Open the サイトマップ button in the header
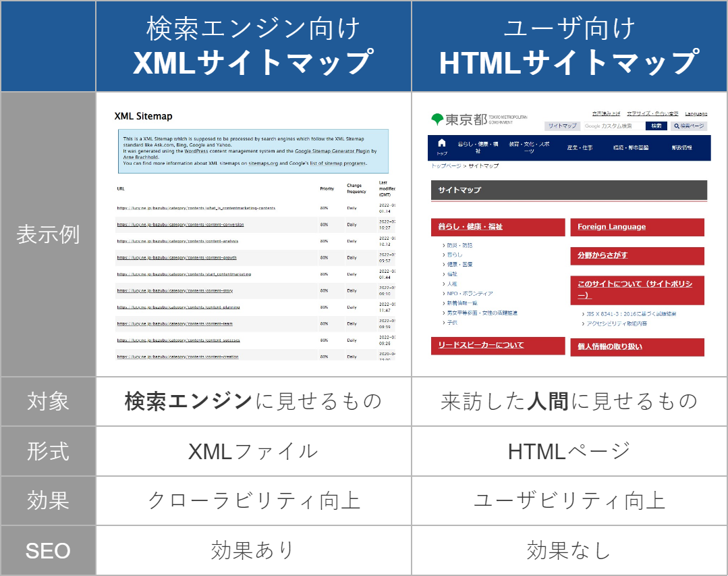 [x=561, y=126]
